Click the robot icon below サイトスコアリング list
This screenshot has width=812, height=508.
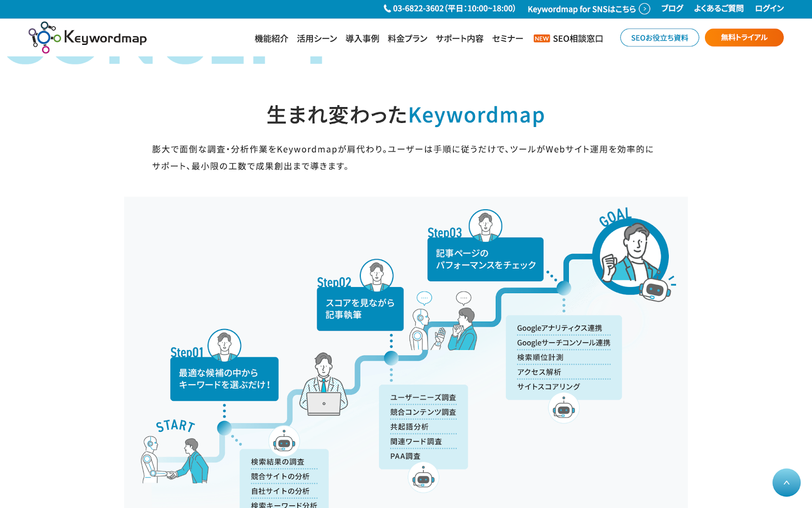click(x=563, y=408)
